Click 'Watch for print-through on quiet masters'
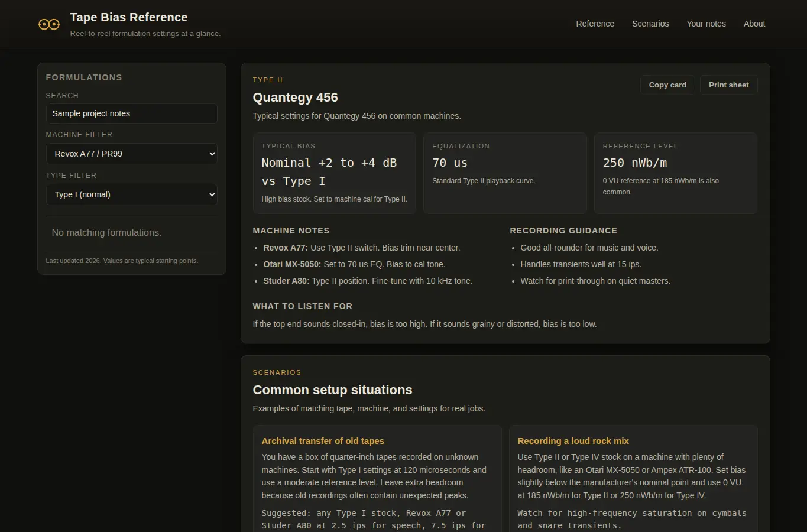The height and width of the screenshot is (532, 807). (x=595, y=281)
